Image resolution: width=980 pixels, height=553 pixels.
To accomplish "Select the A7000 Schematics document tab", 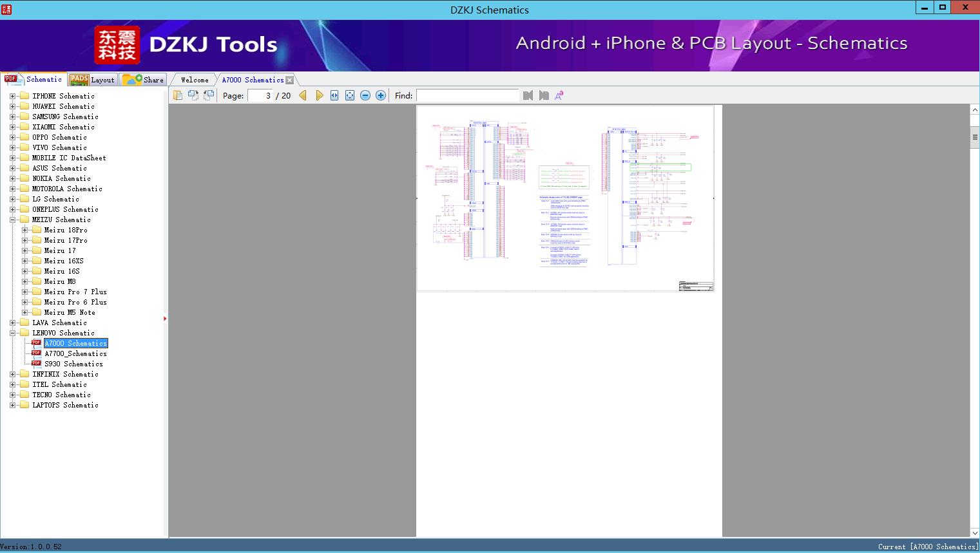I will (253, 80).
